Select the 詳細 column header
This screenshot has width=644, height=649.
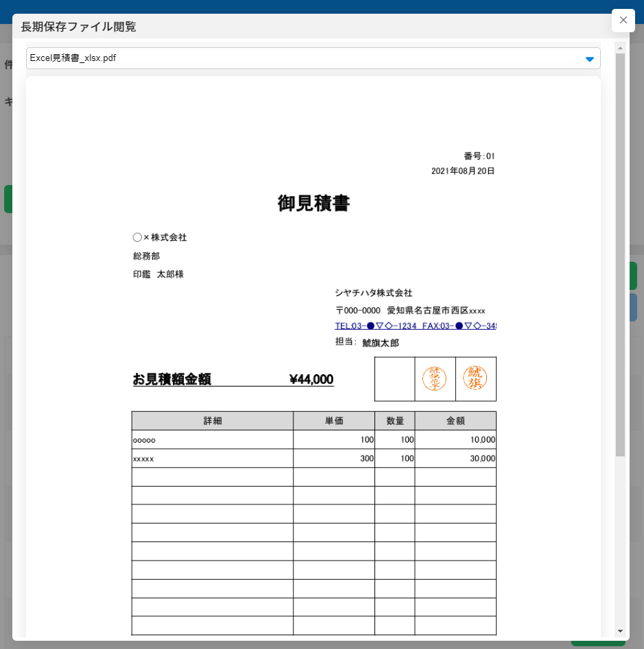pos(212,421)
